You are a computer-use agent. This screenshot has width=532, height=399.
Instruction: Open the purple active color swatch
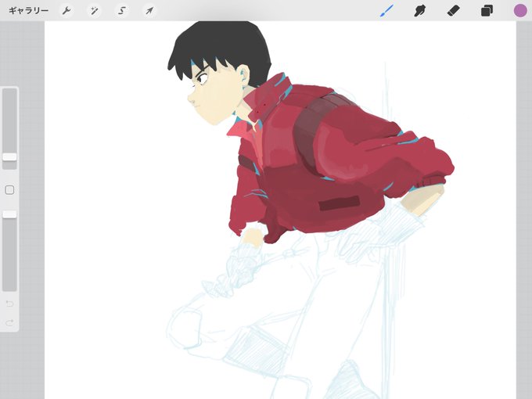tap(519, 10)
